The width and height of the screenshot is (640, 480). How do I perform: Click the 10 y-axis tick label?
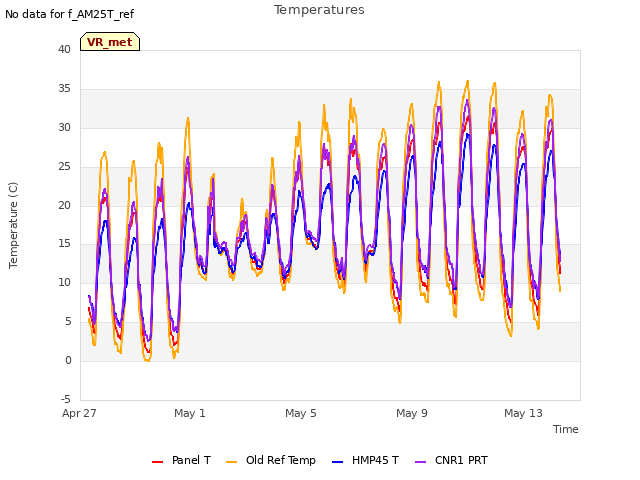click(x=64, y=282)
